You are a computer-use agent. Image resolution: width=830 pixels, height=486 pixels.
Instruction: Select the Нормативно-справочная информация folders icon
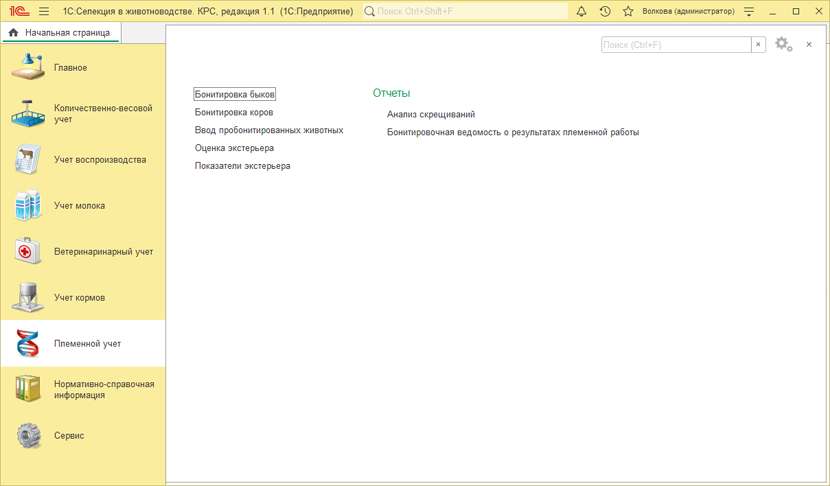(28, 389)
